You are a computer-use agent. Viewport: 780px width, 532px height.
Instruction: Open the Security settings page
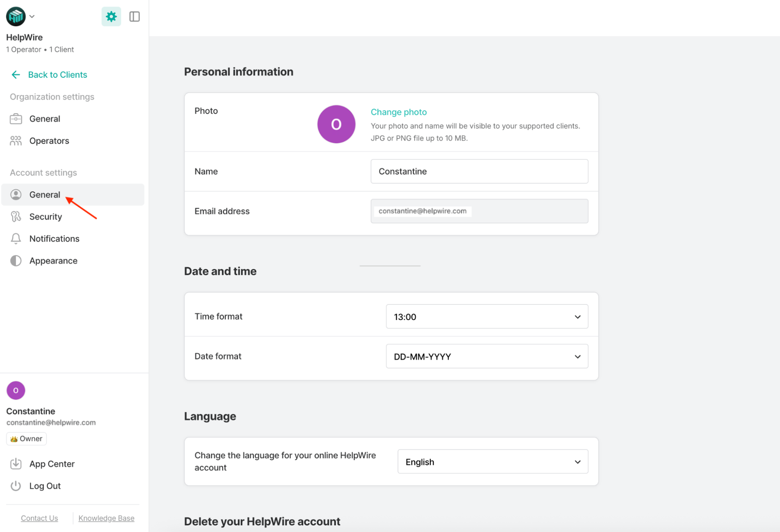coord(46,217)
